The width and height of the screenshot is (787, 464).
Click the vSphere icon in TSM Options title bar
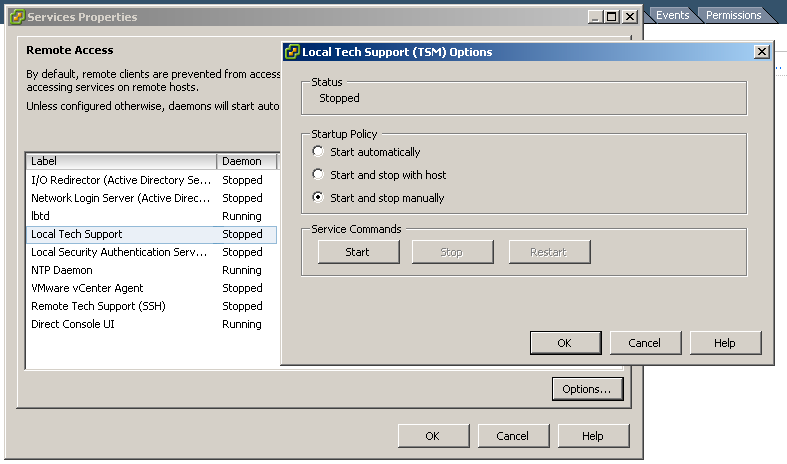tap(292, 52)
